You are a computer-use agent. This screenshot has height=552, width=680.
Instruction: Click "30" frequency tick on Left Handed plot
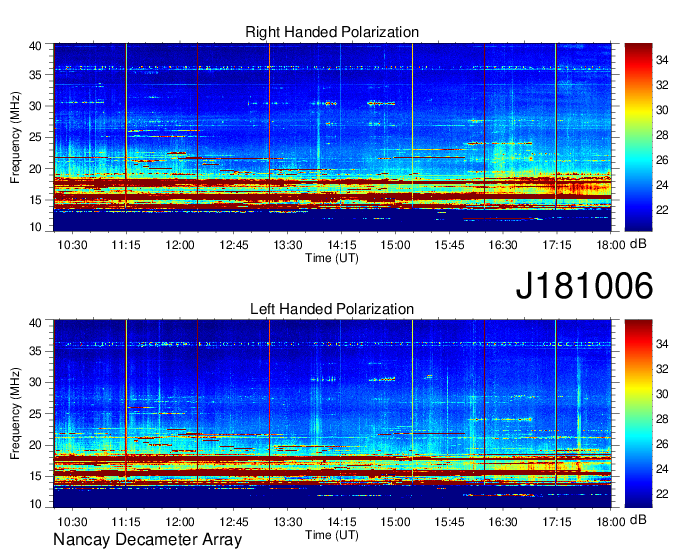(35, 382)
